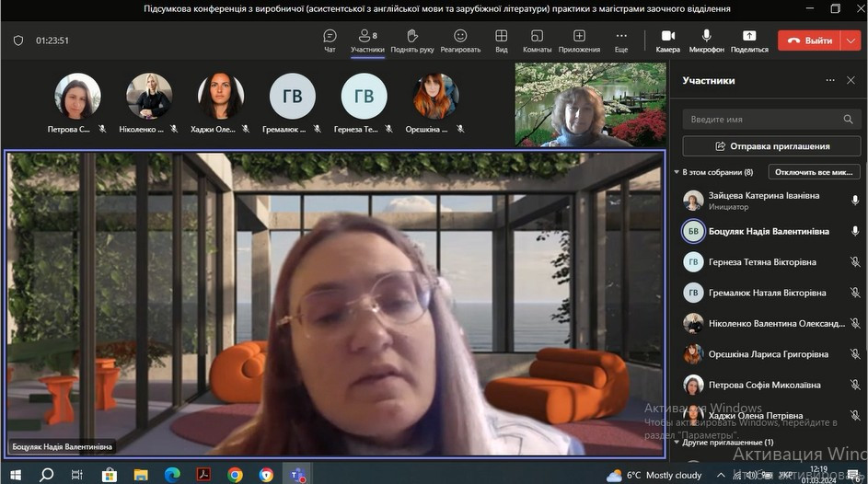Click Орєшкіна avatar in top strip
The height and width of the screenshot is (484, 868).
(x=435, y=97)
